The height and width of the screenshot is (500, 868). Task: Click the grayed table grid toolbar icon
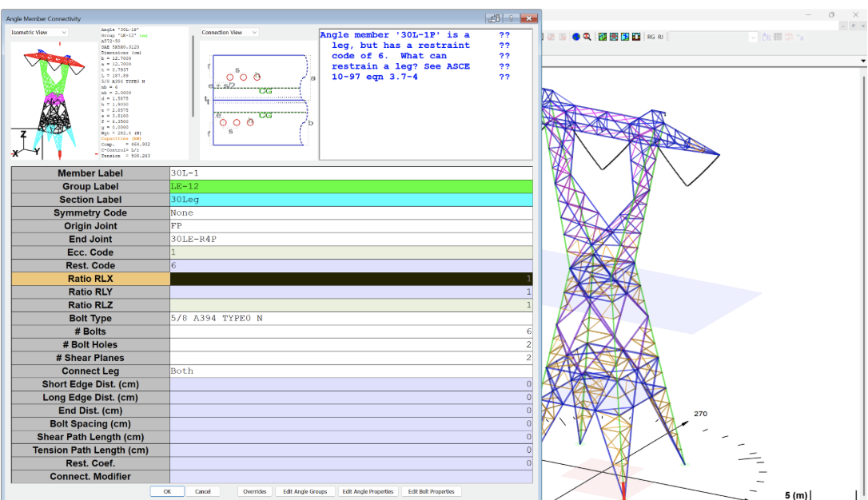778,37
